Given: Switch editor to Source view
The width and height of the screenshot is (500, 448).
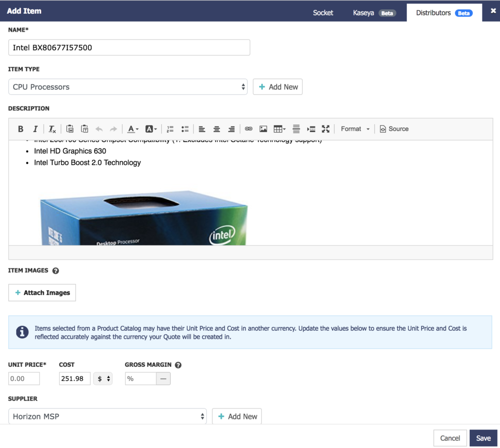Looking at the screenshot, I should pyautogui.click(x=394, y=129).
